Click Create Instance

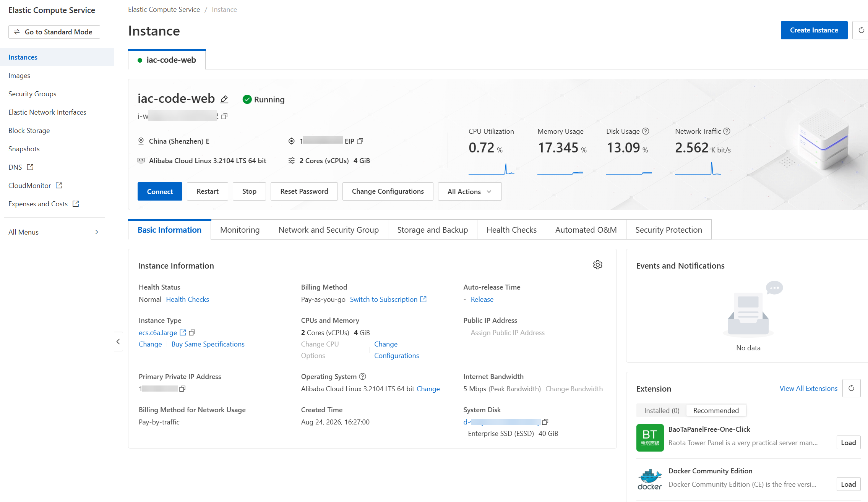coord(814,30)
